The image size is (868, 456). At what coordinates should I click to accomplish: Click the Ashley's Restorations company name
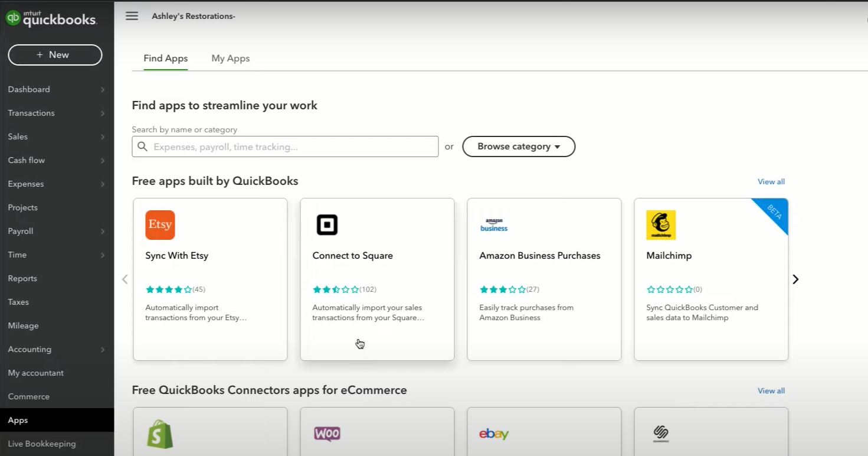click(x=194, y=16)
